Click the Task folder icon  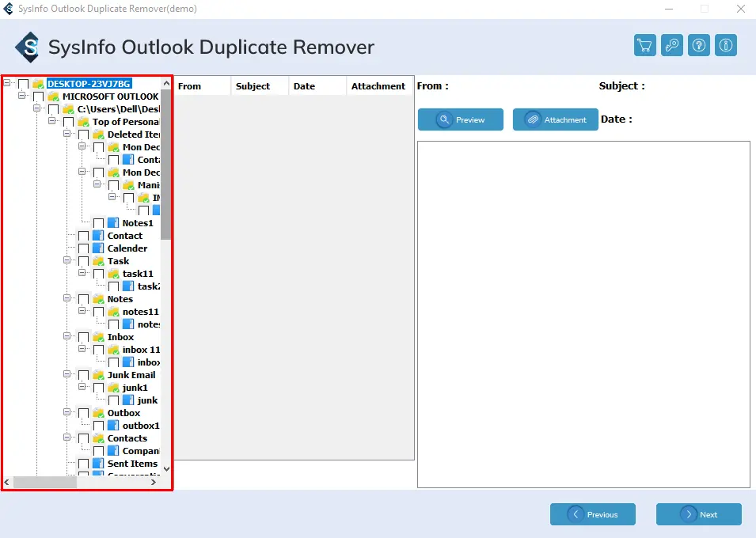click(x=98, y=261)
